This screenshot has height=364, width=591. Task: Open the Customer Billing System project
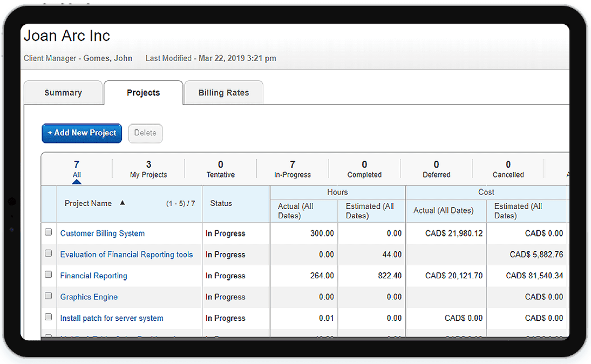pyautogui.click(x=103, y=233)
